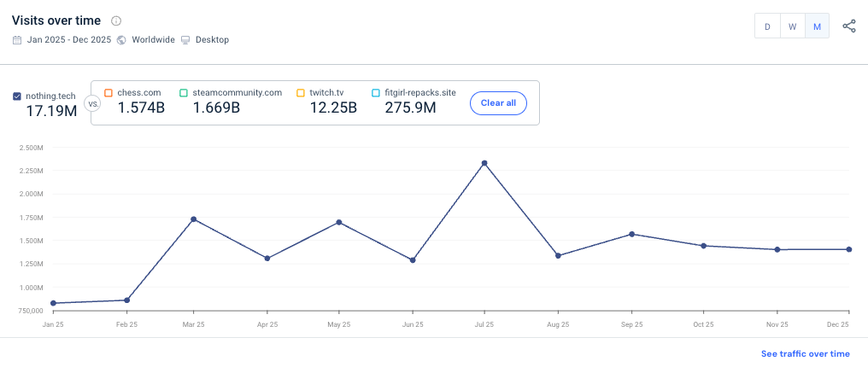Click the May 25 data point
Viewport: 868px width, 367px height.
[x=339, y=222]
